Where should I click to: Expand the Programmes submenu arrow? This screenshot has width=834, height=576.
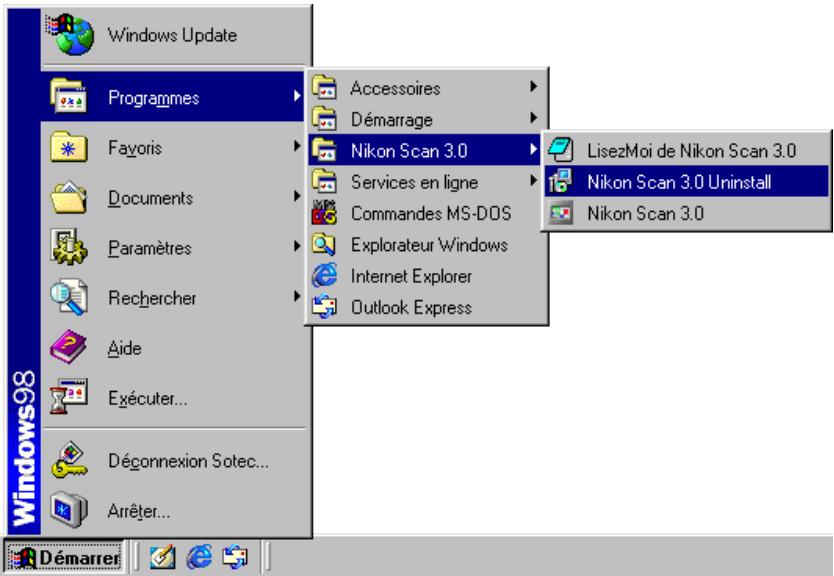(x=297, y=96)
